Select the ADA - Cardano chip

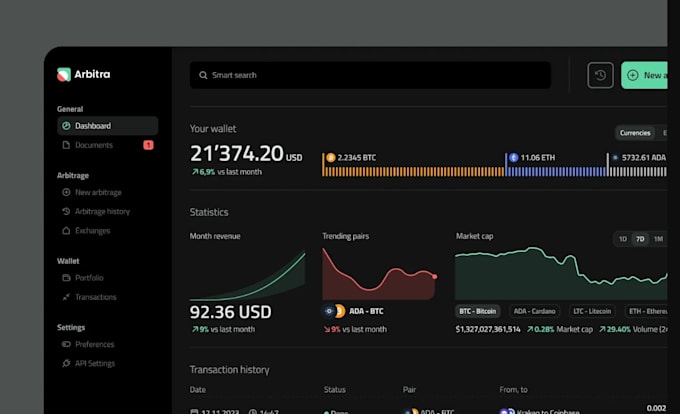point(534,311)
